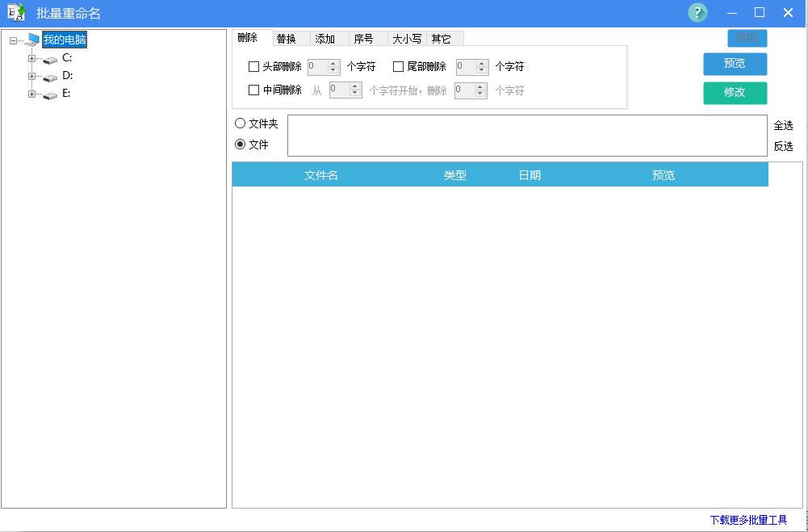This screenshot has width=808, height=532.
Task: Switch to the 删除 tab
Action: tap(252, 38)
